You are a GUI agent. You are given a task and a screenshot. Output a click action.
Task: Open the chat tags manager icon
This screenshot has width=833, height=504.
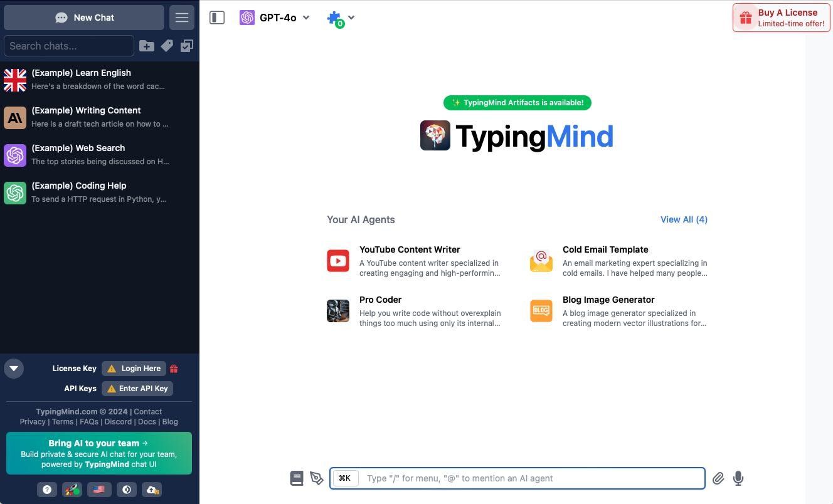tap(167, 46)
